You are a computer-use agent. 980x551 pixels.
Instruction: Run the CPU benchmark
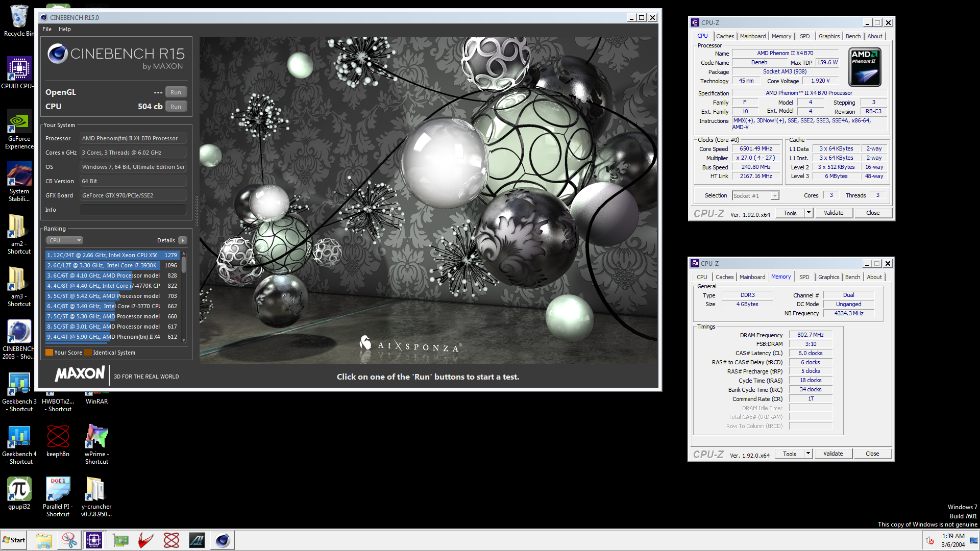point(176,107)
